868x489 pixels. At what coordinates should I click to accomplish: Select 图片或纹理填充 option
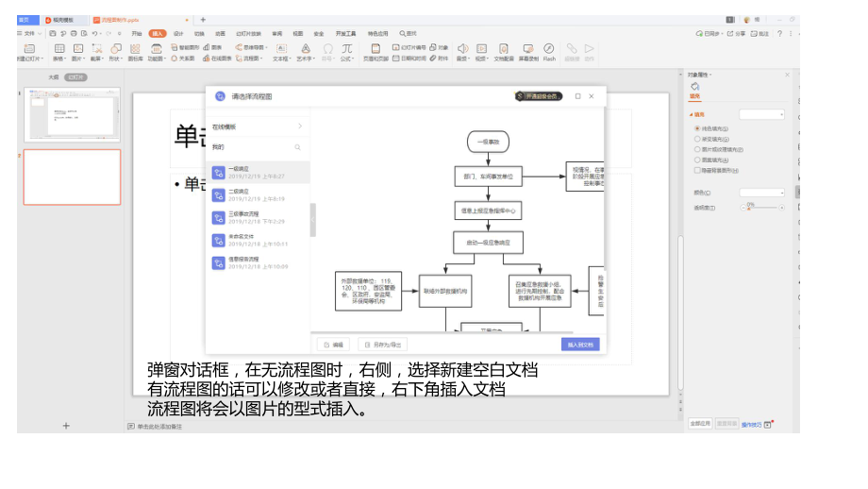[x=719, y=149]
